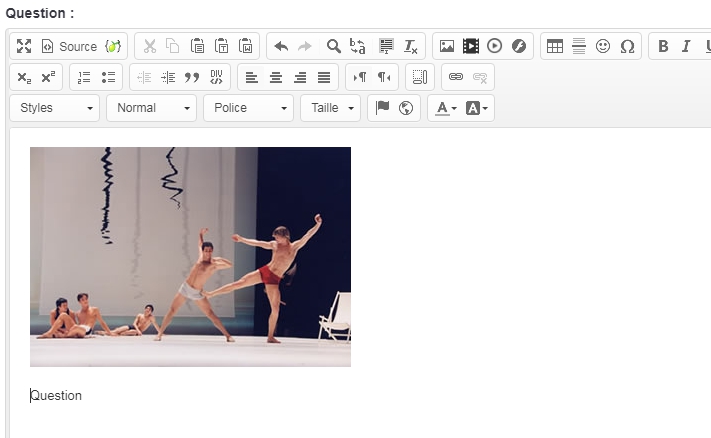Image resolution: width=711 pixels, height=438 pixels.
Task: Expand the Normal paragraph format dropdown
Action: coord(150,108)
